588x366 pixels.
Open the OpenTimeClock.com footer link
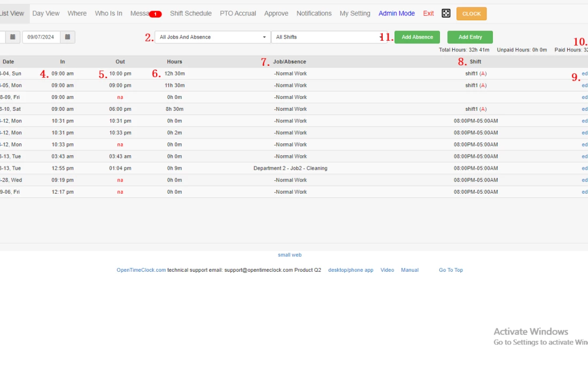(x=141, y=270)
